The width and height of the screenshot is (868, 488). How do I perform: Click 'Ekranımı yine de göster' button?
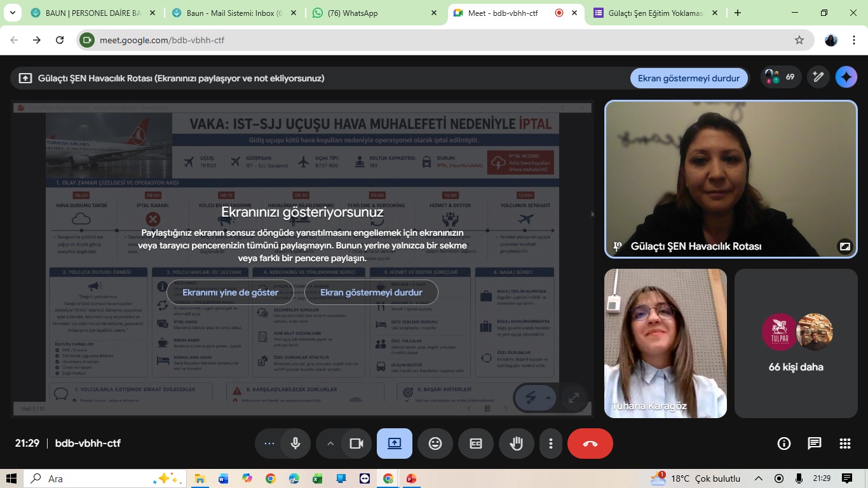(231, 292)
